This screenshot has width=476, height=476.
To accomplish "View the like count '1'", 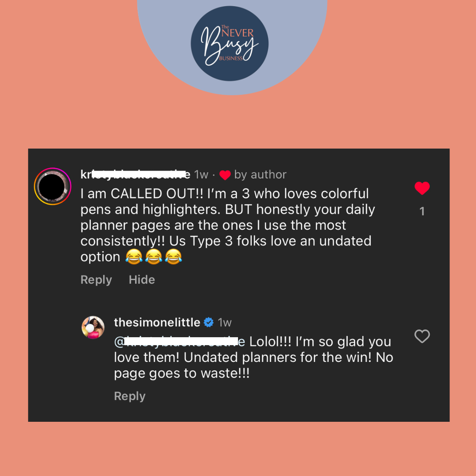I will [422, 211].
